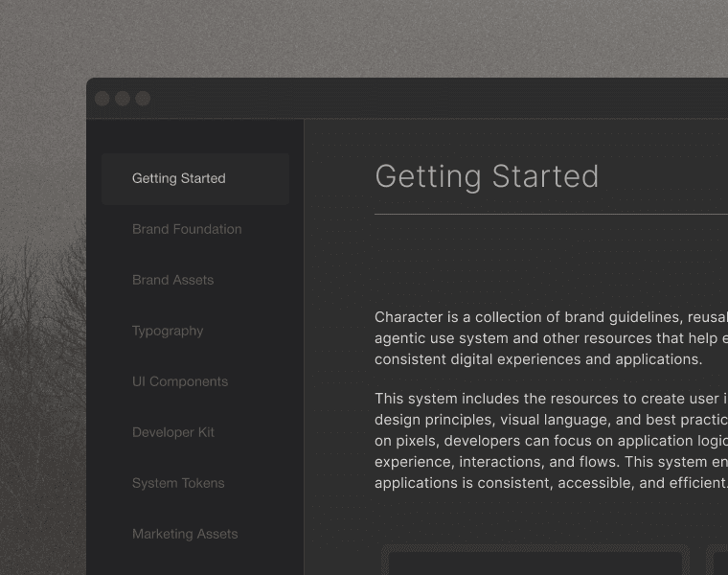The image size is (728, 575).
Task: Click the Getting Started page heading
Action: pos(487,177)
